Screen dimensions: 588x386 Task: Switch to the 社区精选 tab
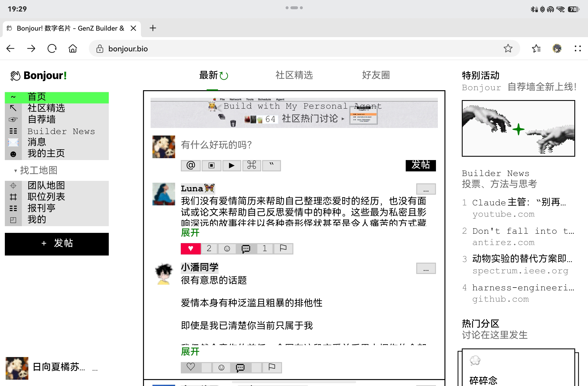point(294,75)
